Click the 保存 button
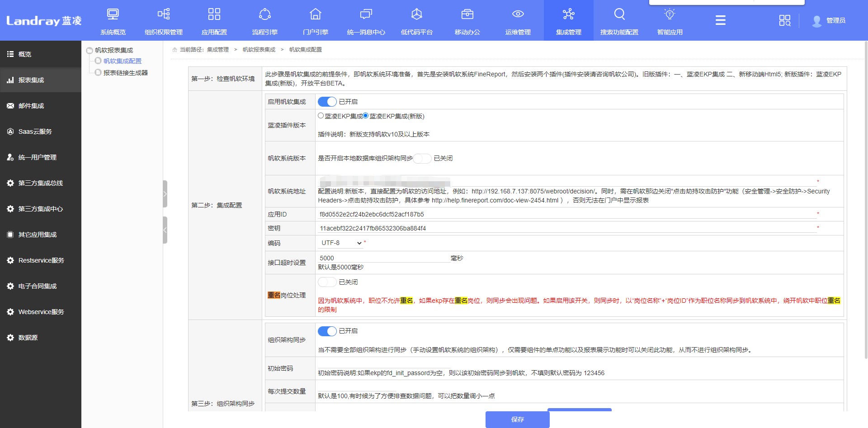This screenshot has height=428, width=868. click(518, 419)
